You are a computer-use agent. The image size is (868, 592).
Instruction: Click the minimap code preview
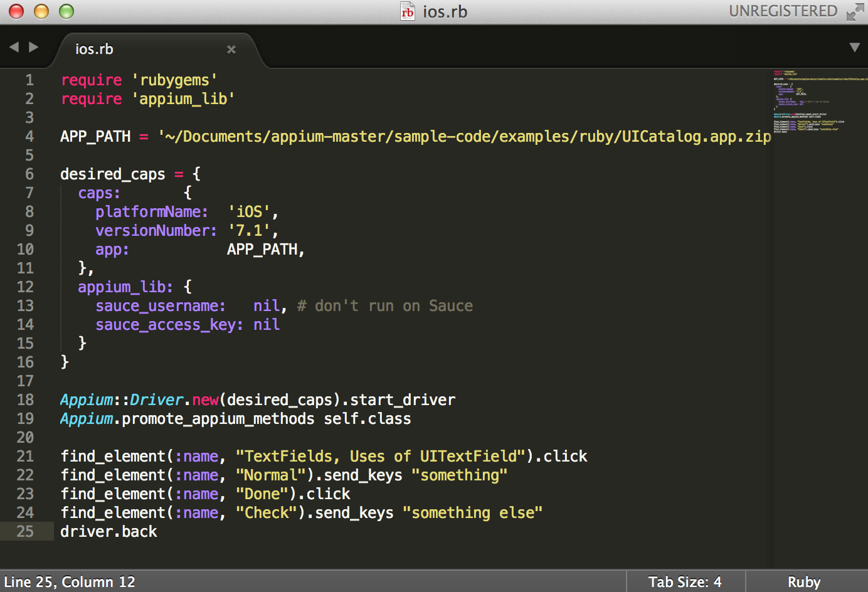tap(820, 102)
